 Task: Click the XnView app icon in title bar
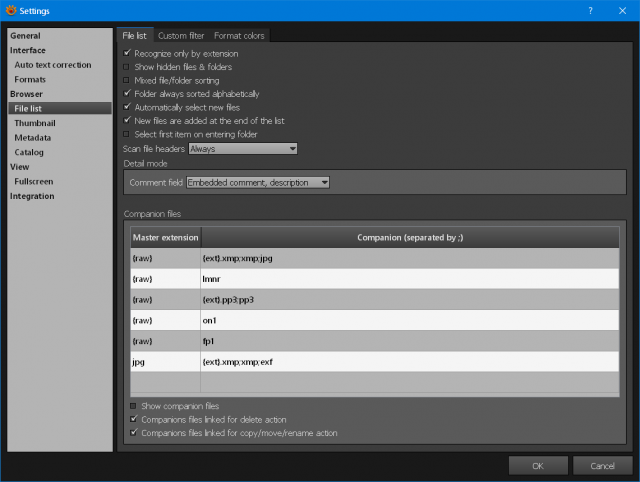coord(11,10)
